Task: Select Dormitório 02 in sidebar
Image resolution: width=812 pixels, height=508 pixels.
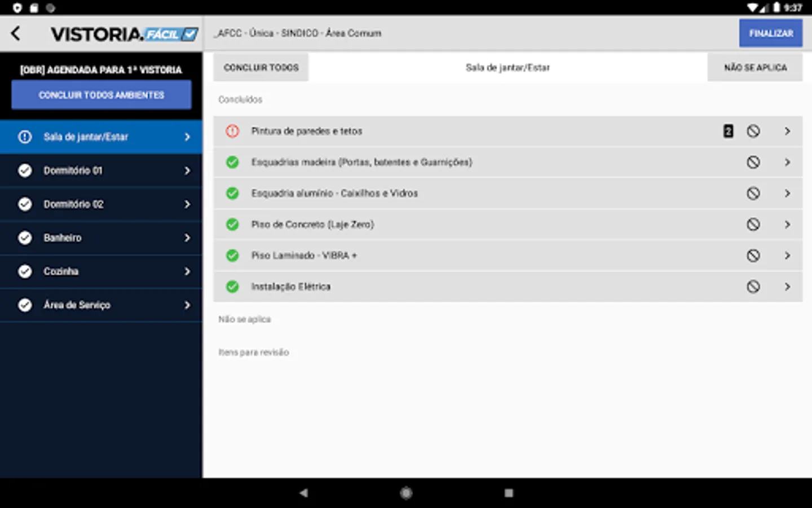Action: [x=101, y=204]
